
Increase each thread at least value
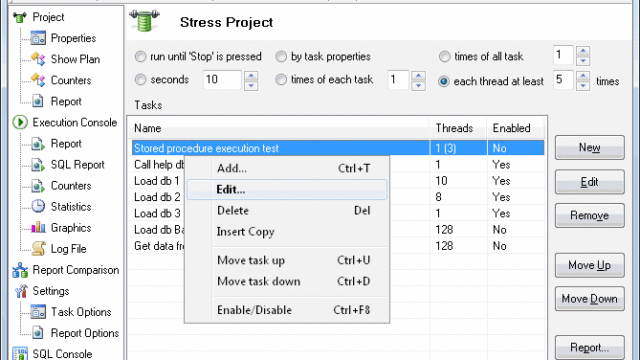point(583,76)
